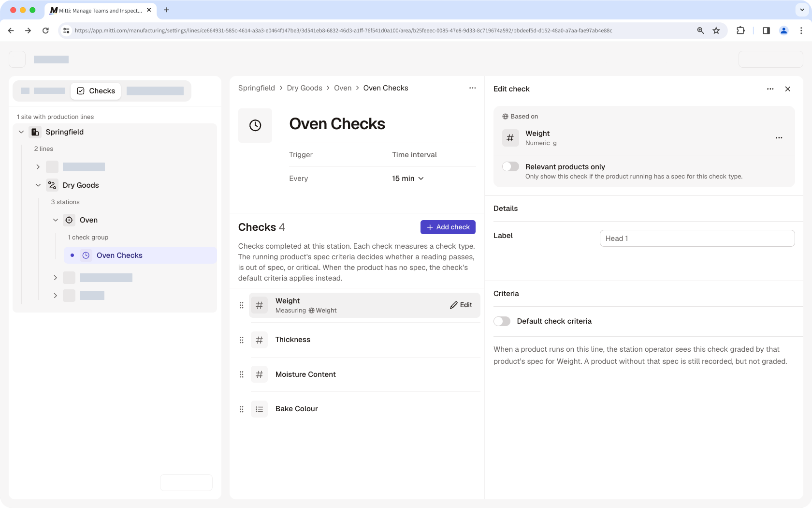The height and width of the screenshot is (508, 812).
Task: Select the Bake Colour check row
Action: tap(365, 409)
